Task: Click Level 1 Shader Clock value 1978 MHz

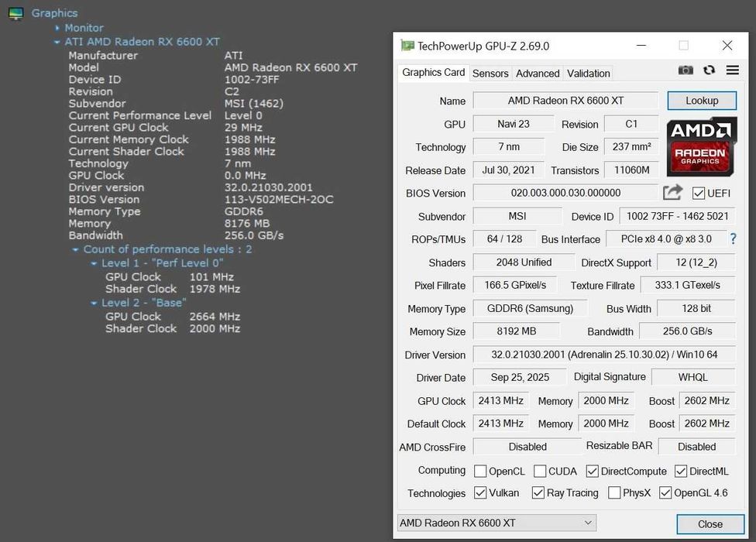Action: pyautogui.click(x=215, y=289)
